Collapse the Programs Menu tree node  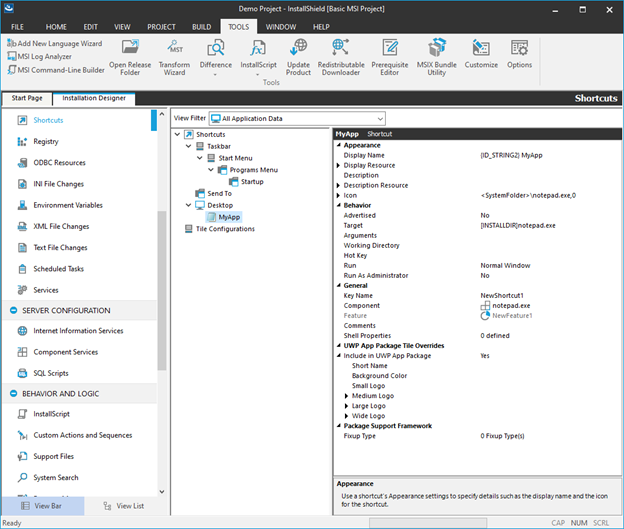coord(211,170)
